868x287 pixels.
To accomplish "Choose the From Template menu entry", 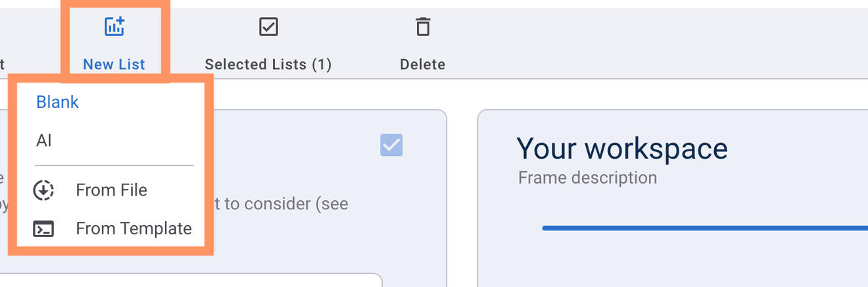I will click(x=133, y=228).
